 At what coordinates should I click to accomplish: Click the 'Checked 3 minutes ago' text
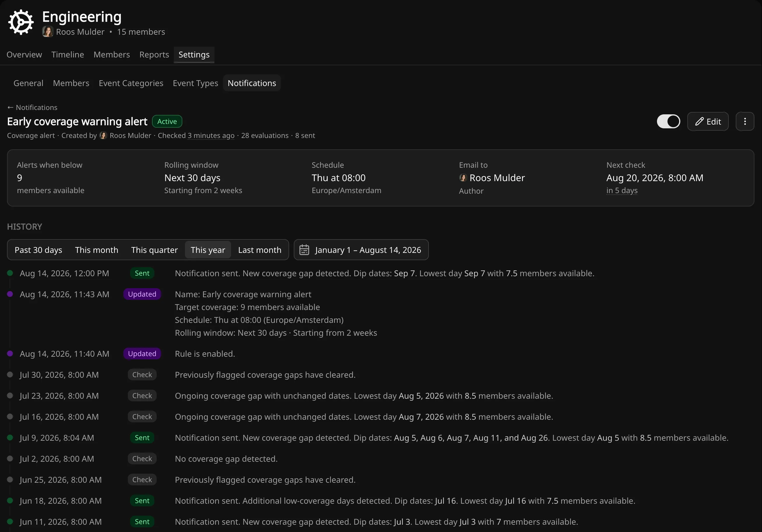(x=196, y=135)
